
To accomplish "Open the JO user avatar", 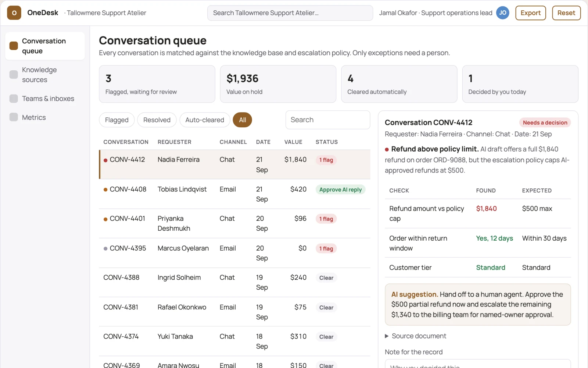I will click(502, 13).
